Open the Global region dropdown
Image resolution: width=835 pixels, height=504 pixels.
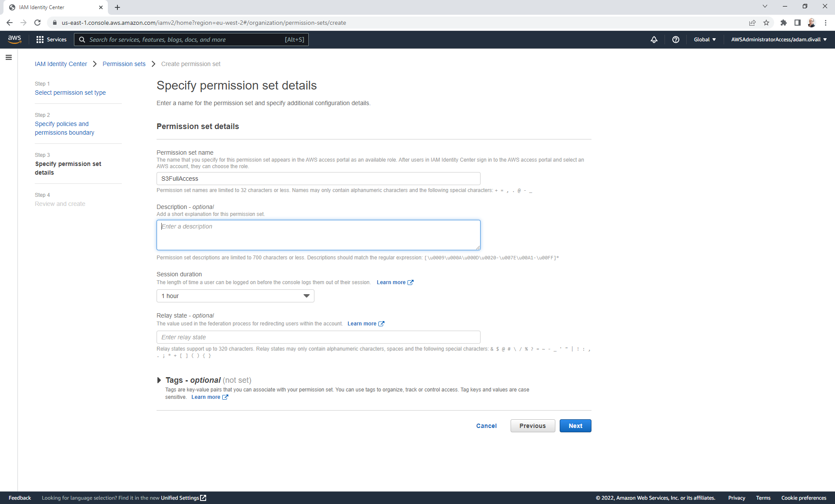coord(705,40)
